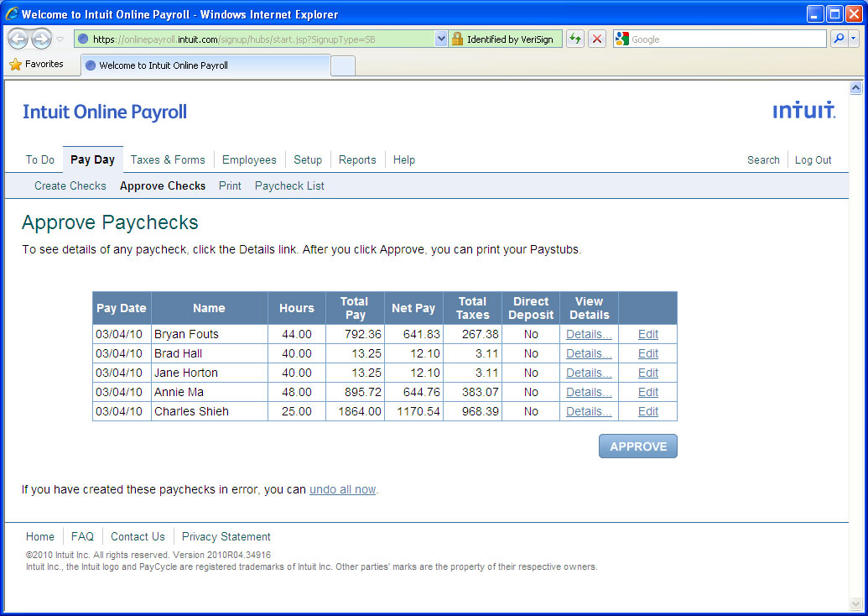Click the undo all now link
Viewport: 868px width, 616px height.
tap(343, 490)
